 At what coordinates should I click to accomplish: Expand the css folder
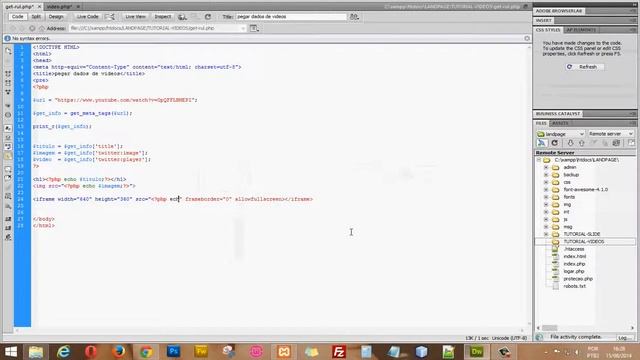546,182
